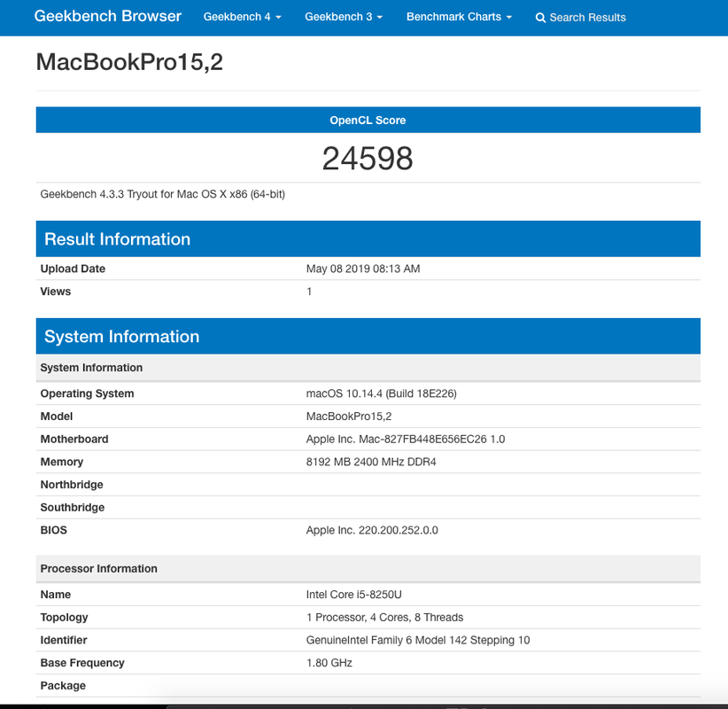Select the MacBookPro15,2 page title
The width and height of the screenshot is (728, 709).
pos(129,62)
